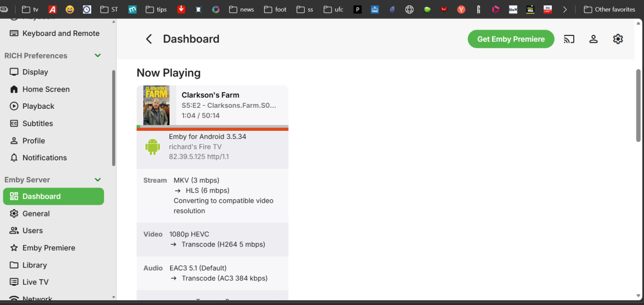Open the black 'P' favorite bookmark

pyautogui.click(x=358, y=9)
